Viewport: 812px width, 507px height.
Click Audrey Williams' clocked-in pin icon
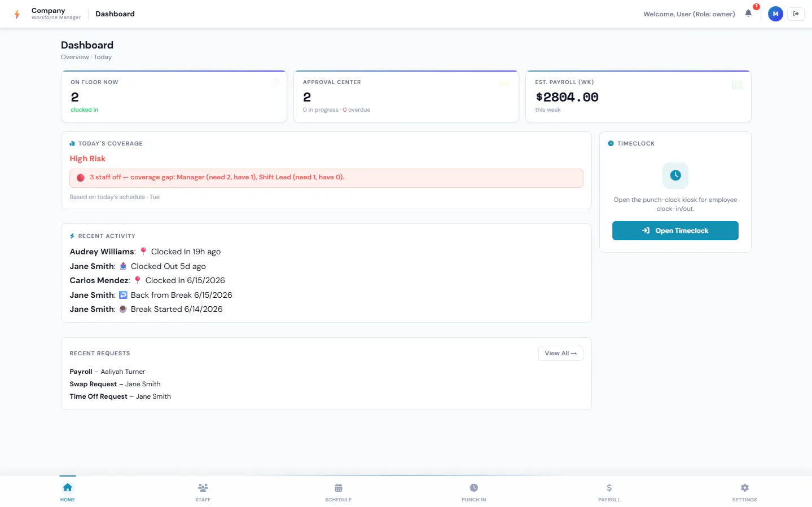(x=143, y=252)
